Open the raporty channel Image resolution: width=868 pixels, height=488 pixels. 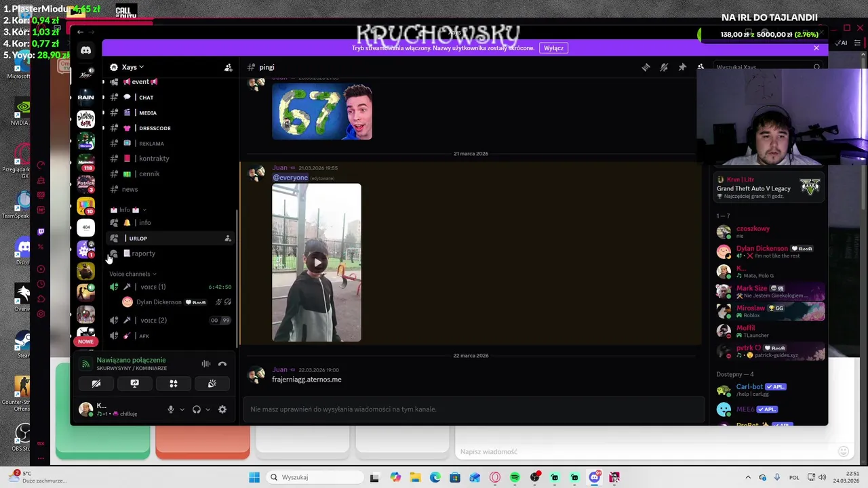coord(170,253)
